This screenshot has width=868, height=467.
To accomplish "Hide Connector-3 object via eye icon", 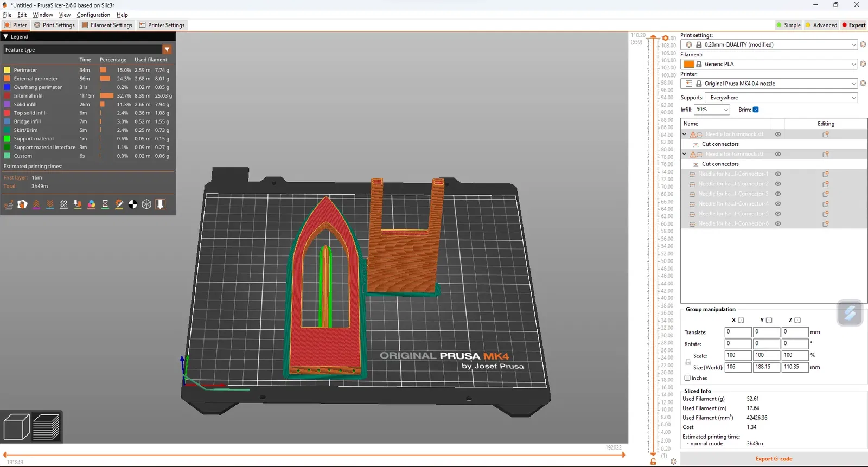I will (x=778, y=194).
